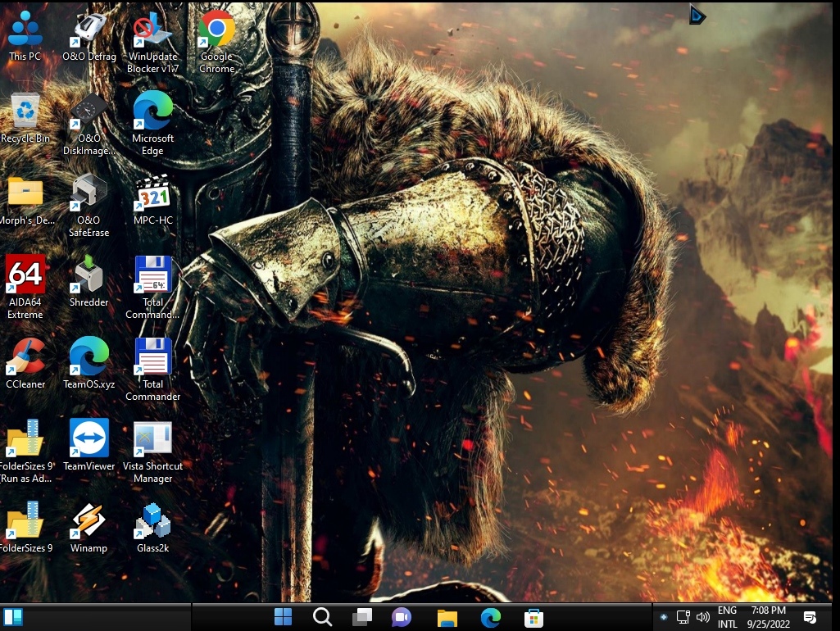Click the Recycle Bin icon
The width and height of the screenshot is (840, 631).
pos(25,111)
